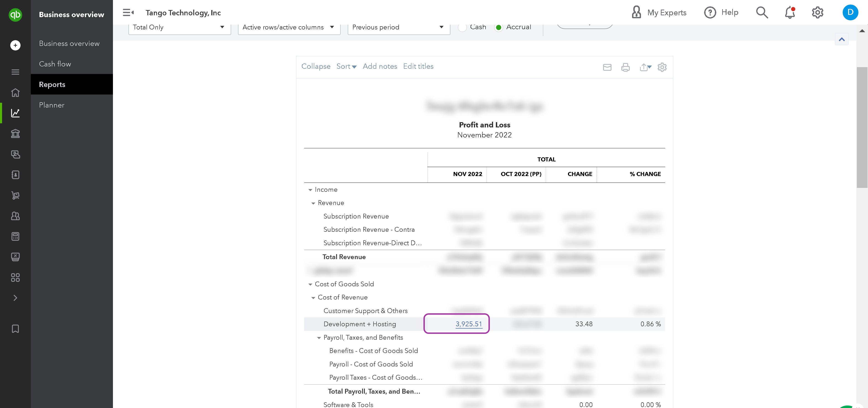The image size is (868, 408).
Task: Collapse the Revenue group
Action: pos(313,203)
